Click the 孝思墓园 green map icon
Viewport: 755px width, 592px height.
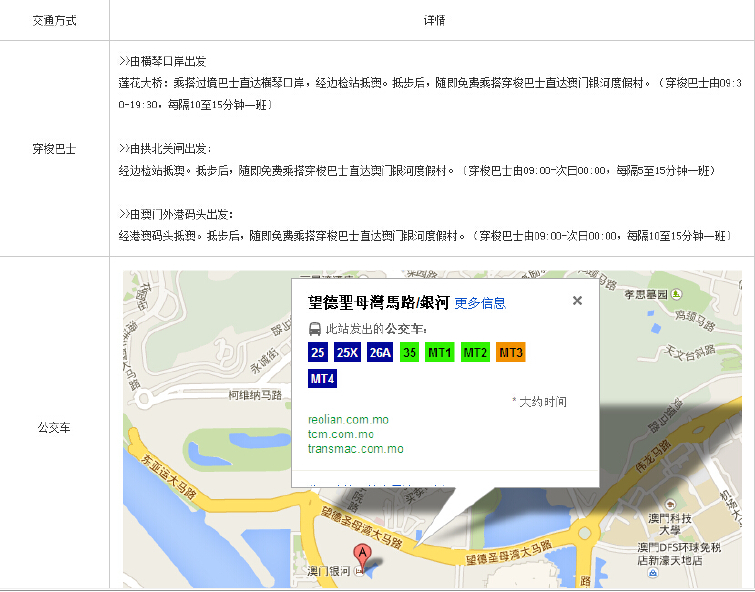677,294
